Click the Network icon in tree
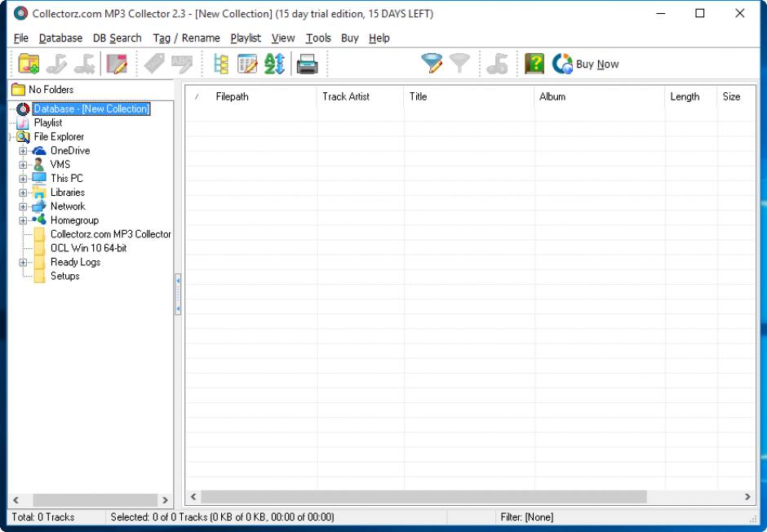 pyautogui.click(x=39, y=206)
